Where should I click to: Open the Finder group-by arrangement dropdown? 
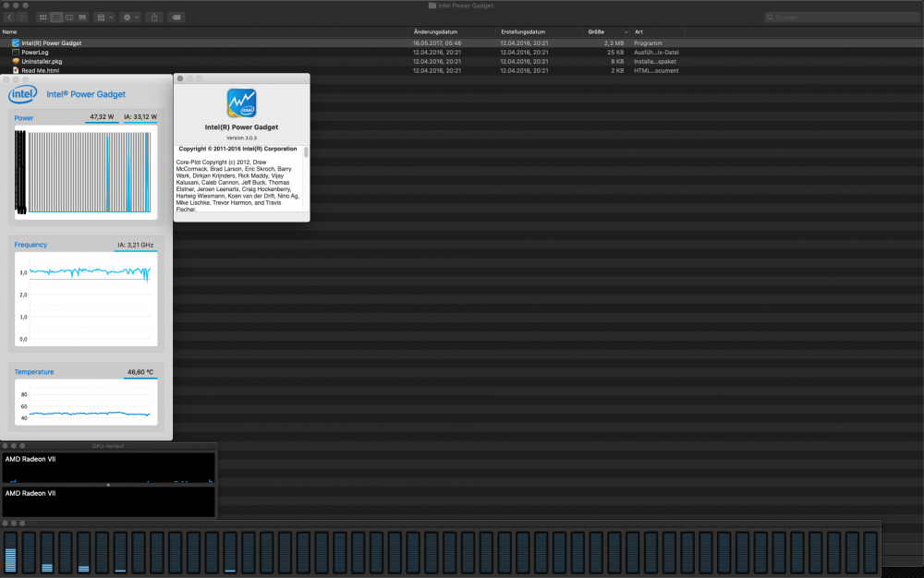coord(104,17)
